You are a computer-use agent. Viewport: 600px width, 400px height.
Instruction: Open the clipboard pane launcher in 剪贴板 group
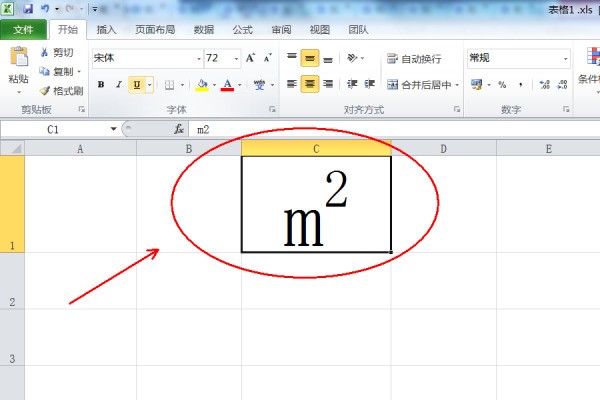(x=82, y=109)
